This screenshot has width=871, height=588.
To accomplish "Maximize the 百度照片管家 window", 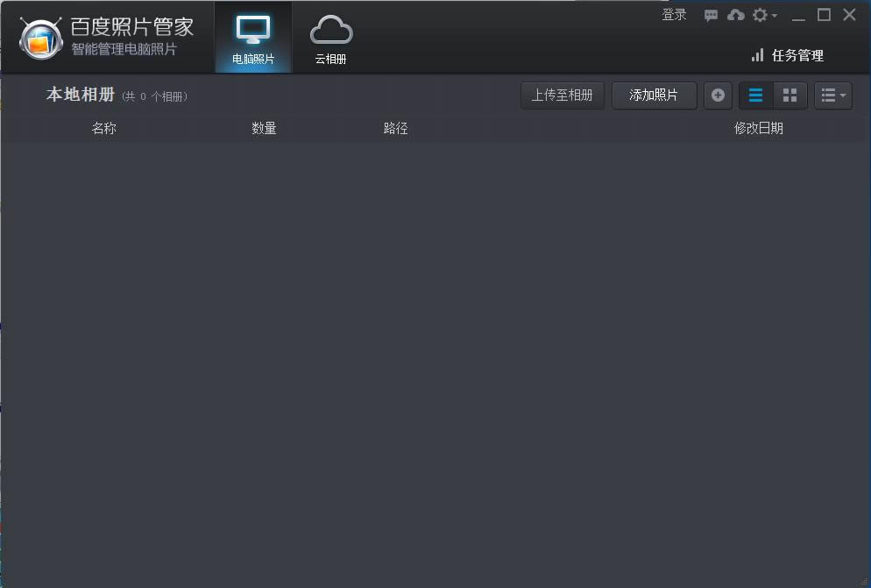I will coord(825,15).
